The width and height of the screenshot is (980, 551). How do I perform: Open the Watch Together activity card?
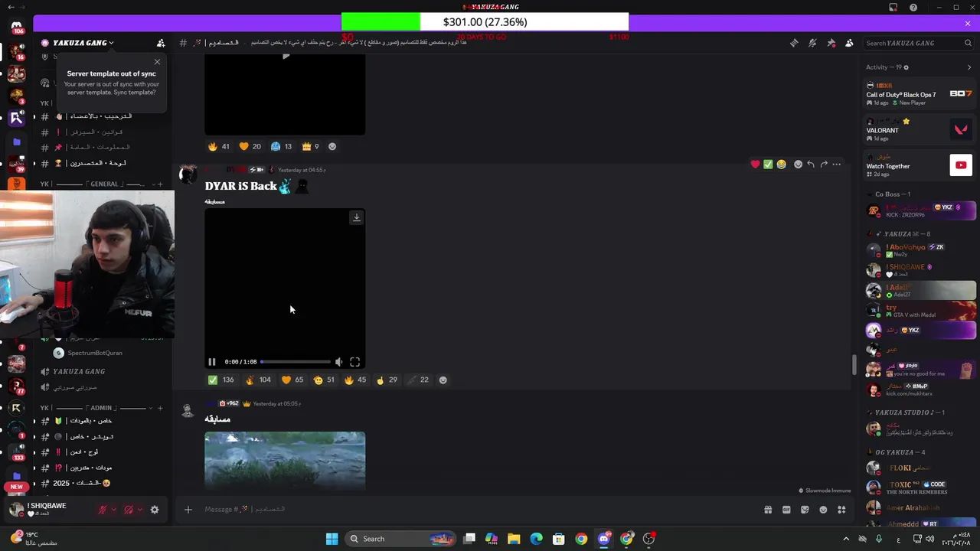pos(919,165)
